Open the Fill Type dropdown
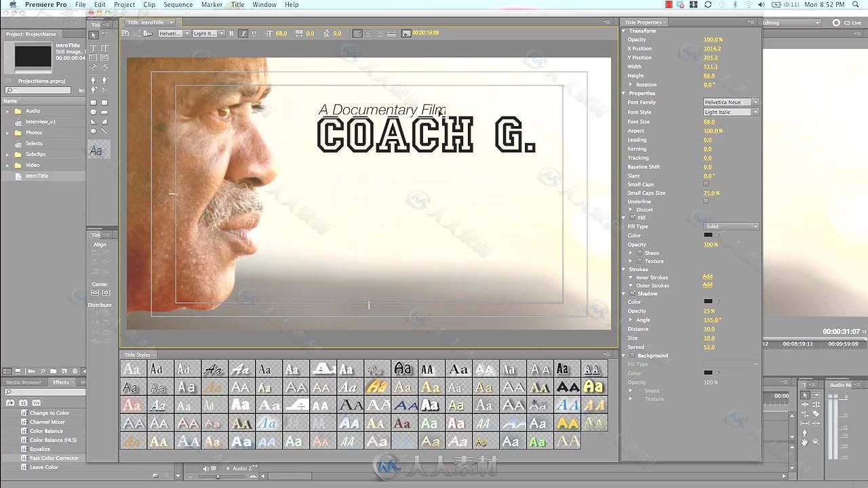The width and height of the screenshot is (868, 488). tap(731, 226)
